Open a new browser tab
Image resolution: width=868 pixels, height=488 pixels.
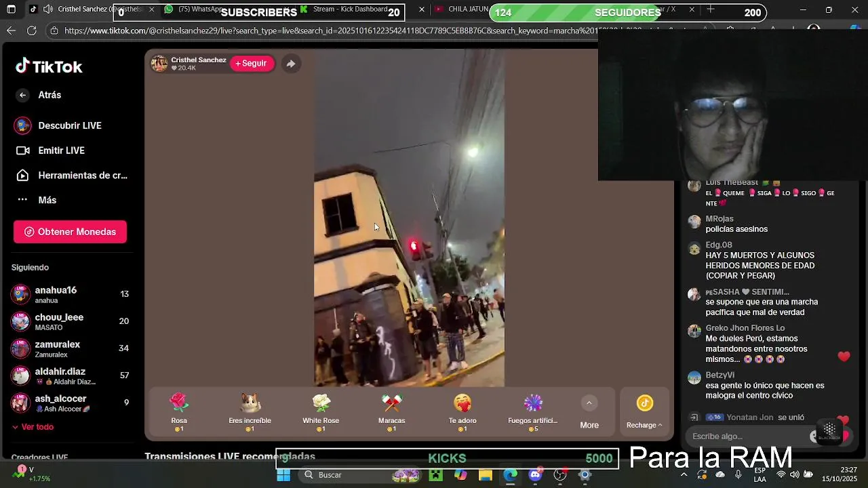[710, 9]
